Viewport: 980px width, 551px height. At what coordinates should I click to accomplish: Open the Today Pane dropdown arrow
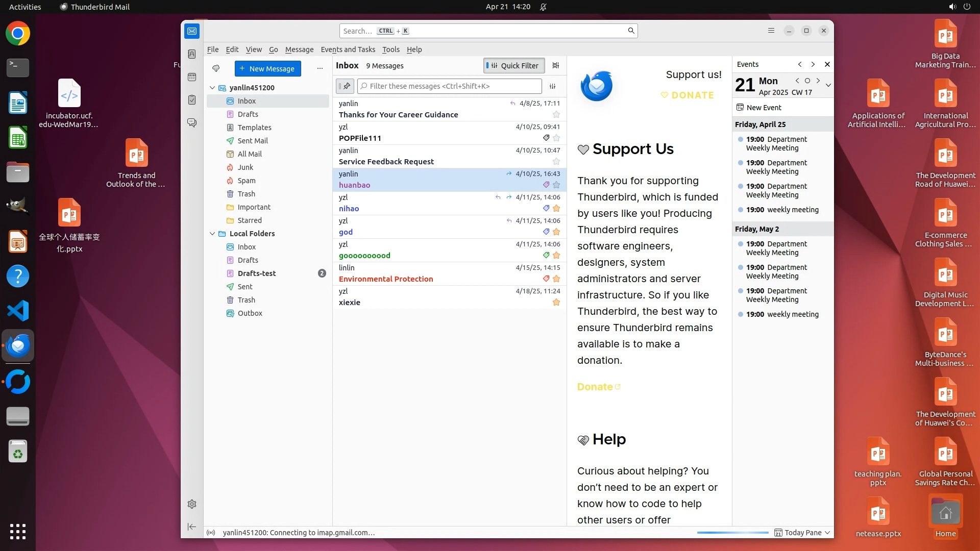click(827, 533)
